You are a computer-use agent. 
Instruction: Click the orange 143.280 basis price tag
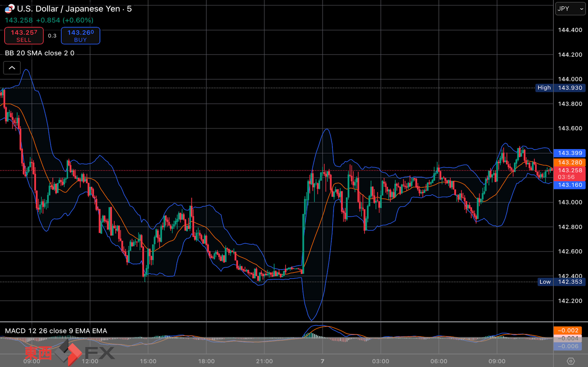[x=570, y=162]
